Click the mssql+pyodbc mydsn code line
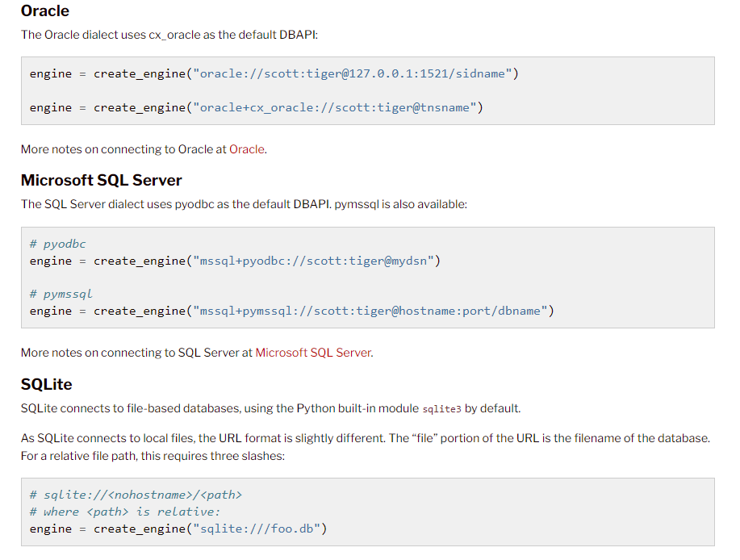Image resolution: width=740 pixels, height=560 pixels. [x=235, y=261]
